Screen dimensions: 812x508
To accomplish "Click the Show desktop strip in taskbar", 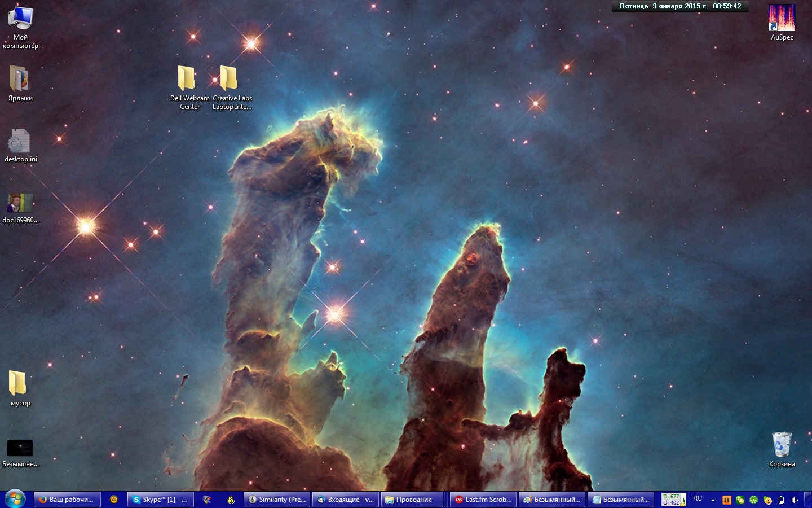I will (807, 500).
